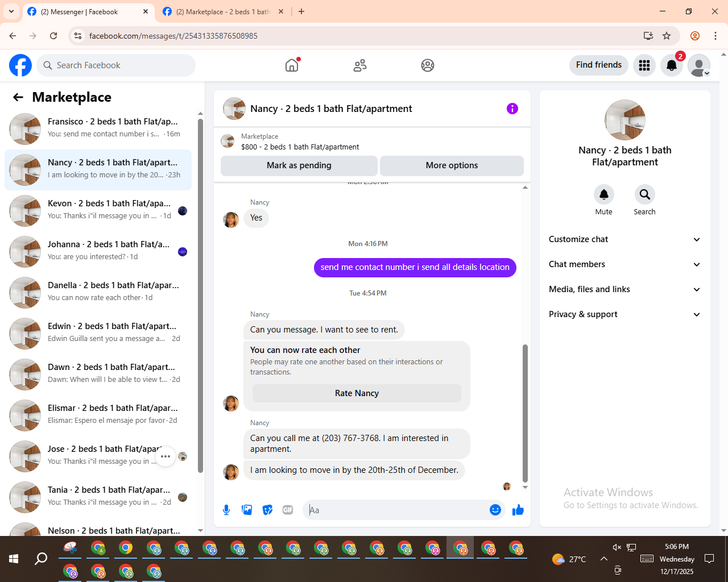Image resolution: width=728 pixels, height=582 pixels.
Task: Expand Customize chat section
Action: (624, 239)
